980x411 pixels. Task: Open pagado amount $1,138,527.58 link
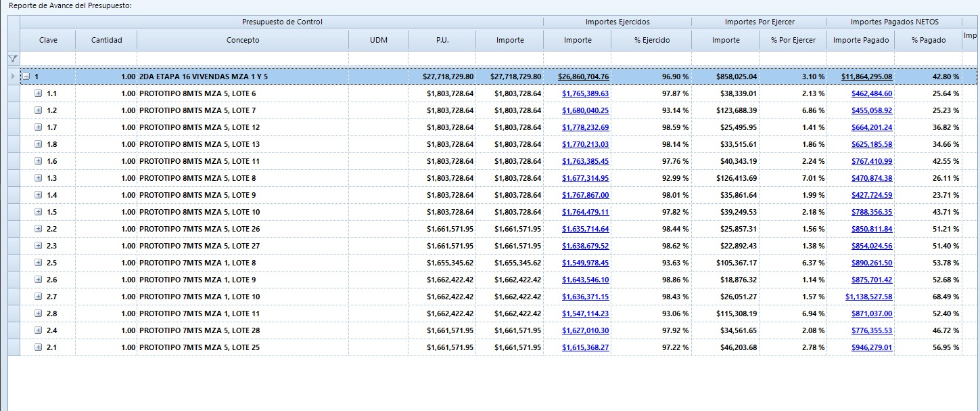pos(868,297)
